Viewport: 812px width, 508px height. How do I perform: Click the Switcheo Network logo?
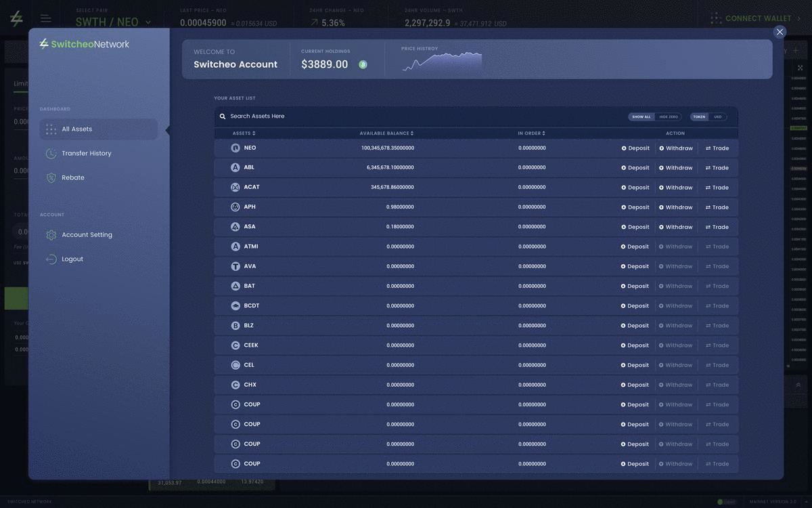(x=85, y=44)
